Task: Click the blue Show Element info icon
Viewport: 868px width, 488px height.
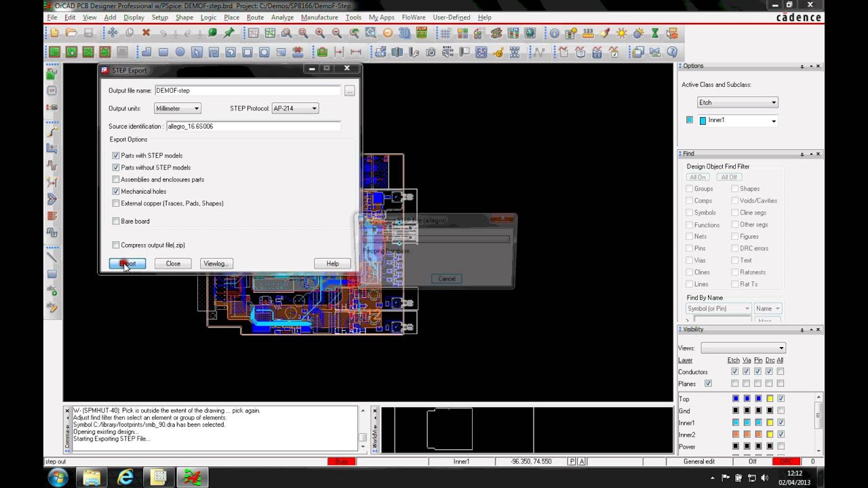Action: tap(554, 33)
